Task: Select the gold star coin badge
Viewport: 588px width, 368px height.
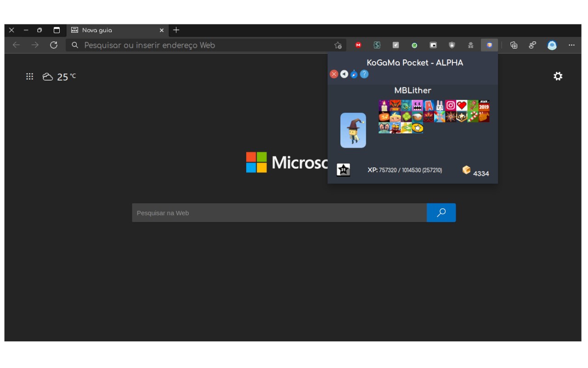Action: (x=418, y=128)
